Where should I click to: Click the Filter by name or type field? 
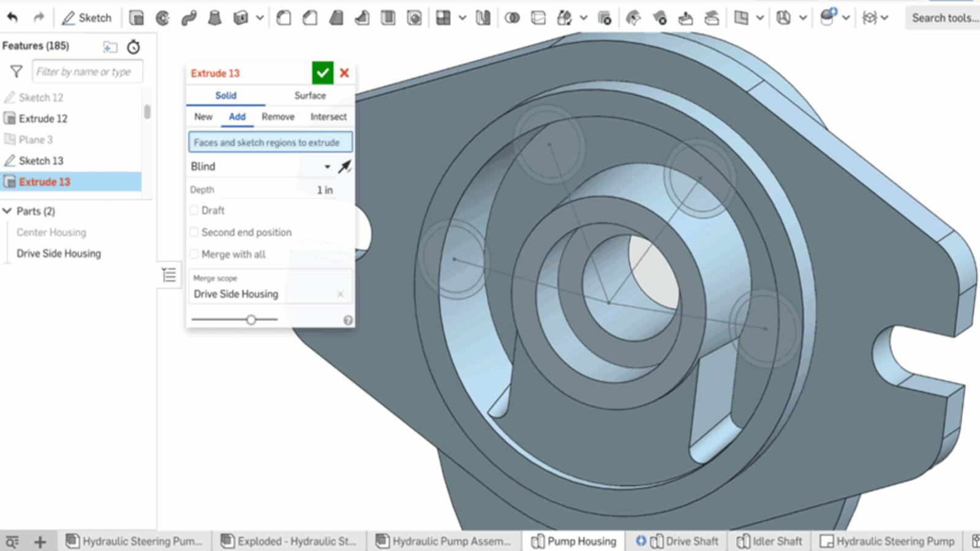[x=87, y=72]
